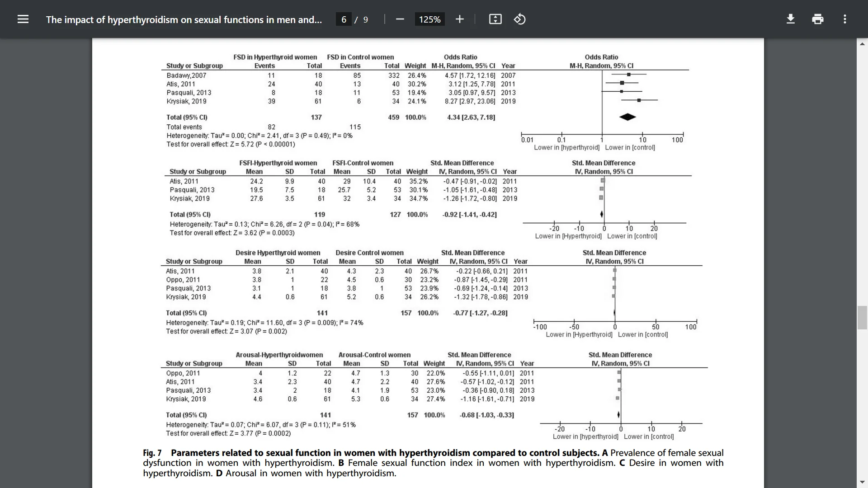Edit the 125% zoom level field
The height and width of the screenshot is (488, 868).
429,19
